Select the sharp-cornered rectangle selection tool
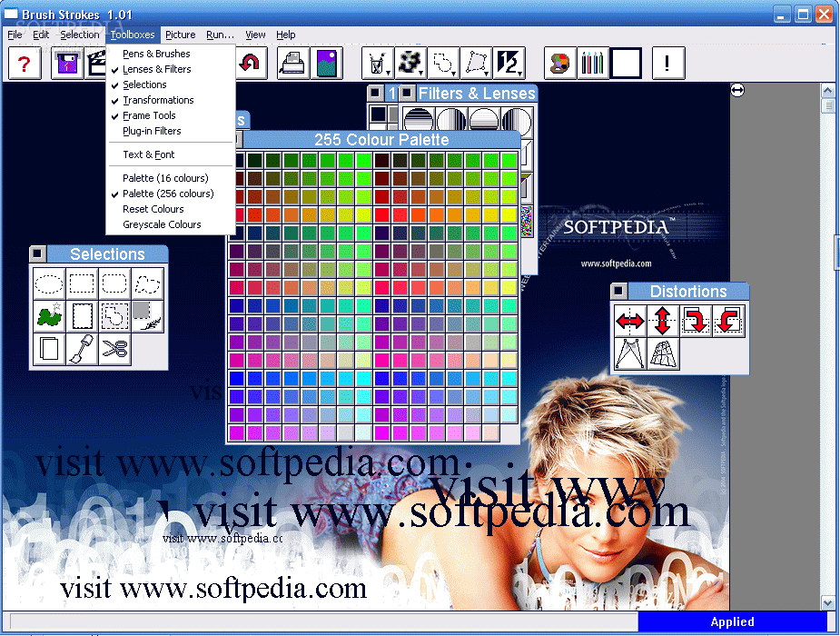Screen dimensions: 840x636 tap(82, 283)
